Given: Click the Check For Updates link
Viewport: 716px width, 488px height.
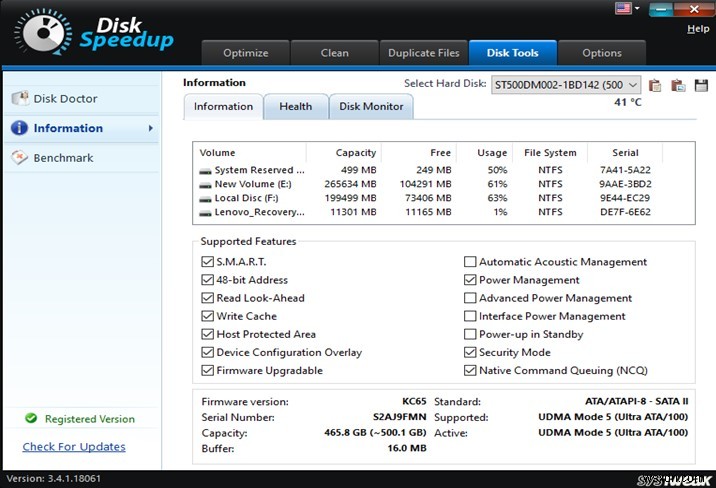Looking at the screenshot, I should tap(74, 446).
